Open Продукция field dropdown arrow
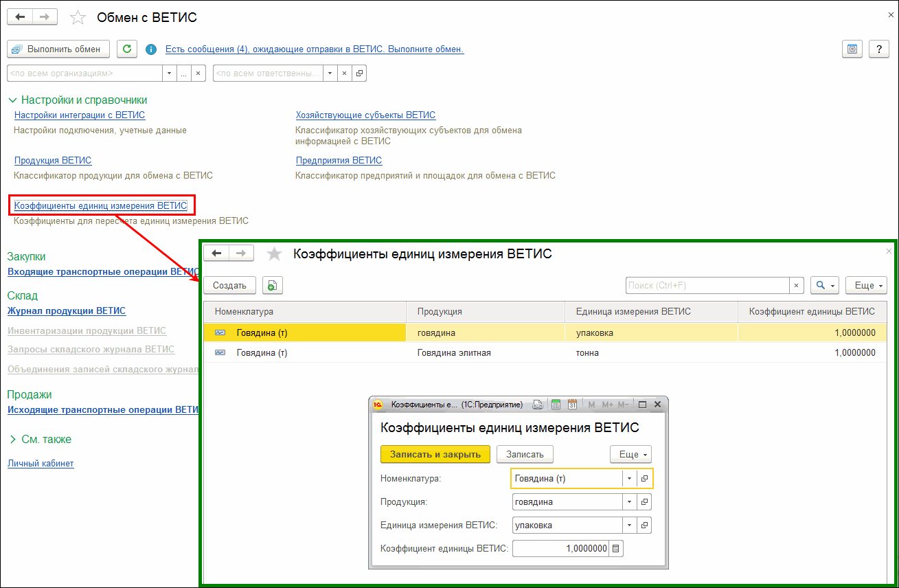899x588 pixels. (x=630, y=502)
